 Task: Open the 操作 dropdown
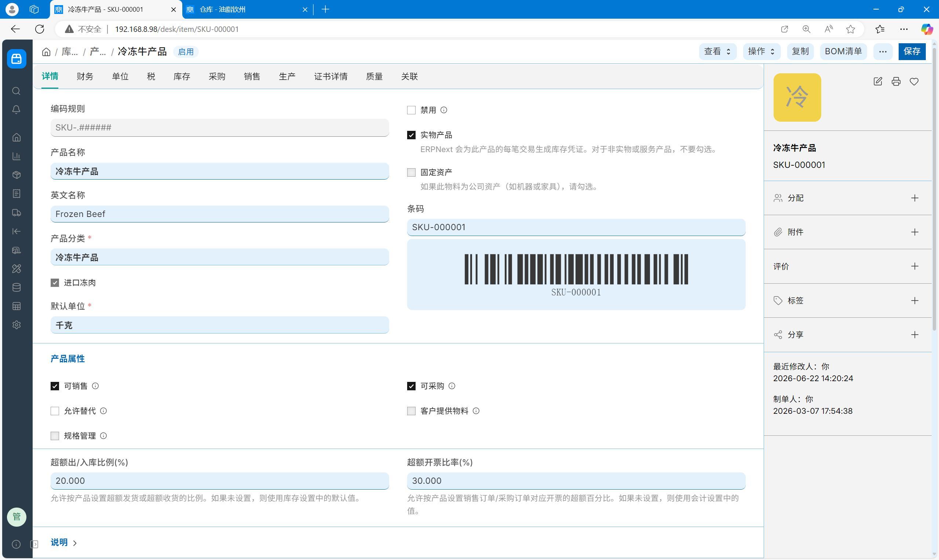(761, 51)
